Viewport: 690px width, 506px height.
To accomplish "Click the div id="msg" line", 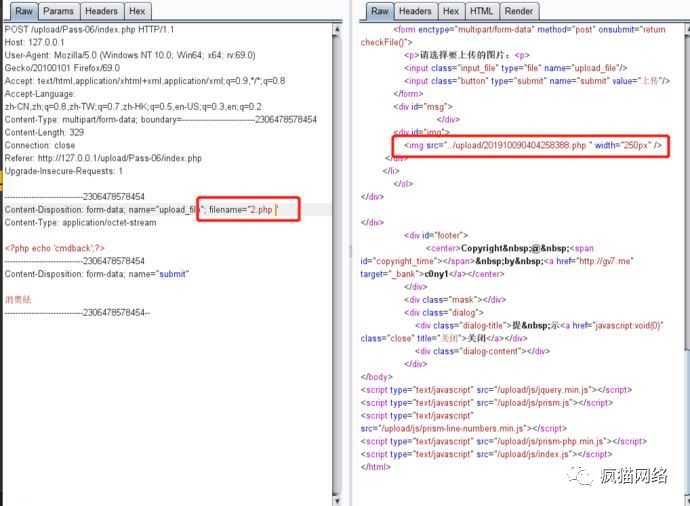I will pos(422,106).
